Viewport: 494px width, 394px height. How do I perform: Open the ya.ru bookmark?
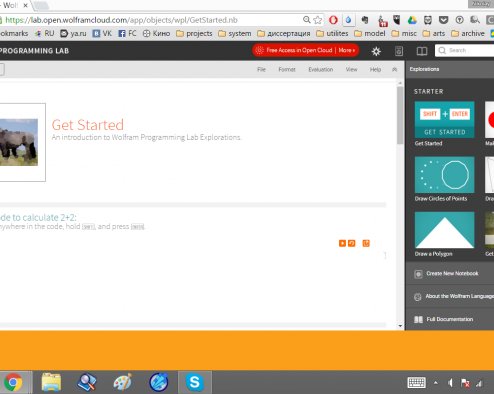tap(73, 33)
